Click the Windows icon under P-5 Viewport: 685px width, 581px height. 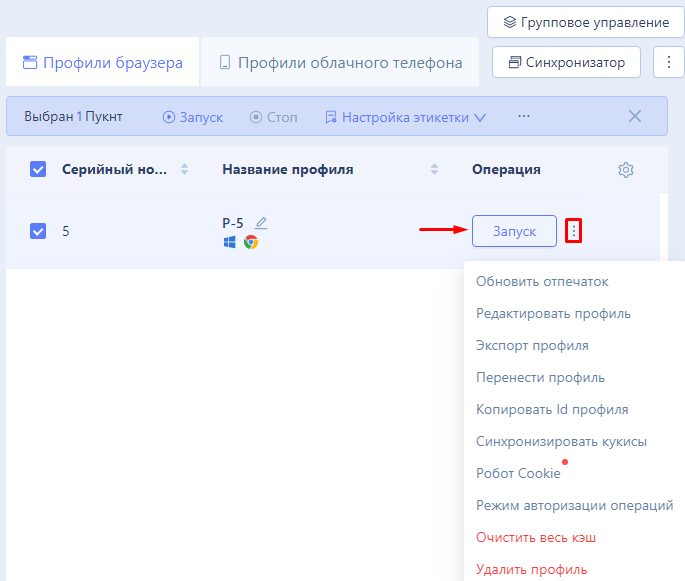[230, 242]
